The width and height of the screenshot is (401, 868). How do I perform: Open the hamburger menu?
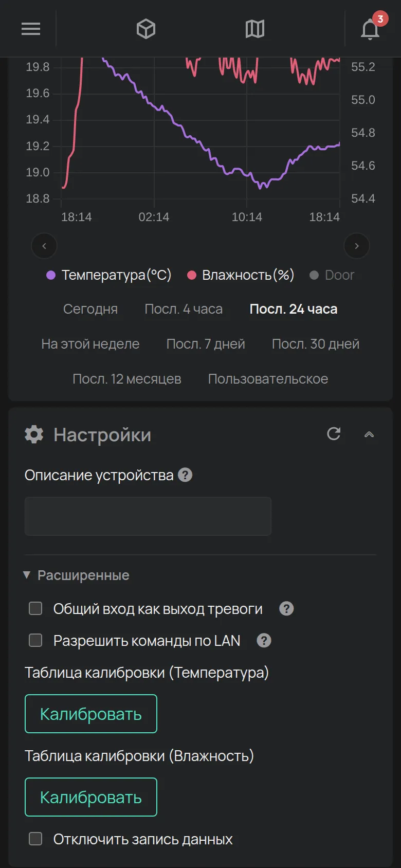31,29
